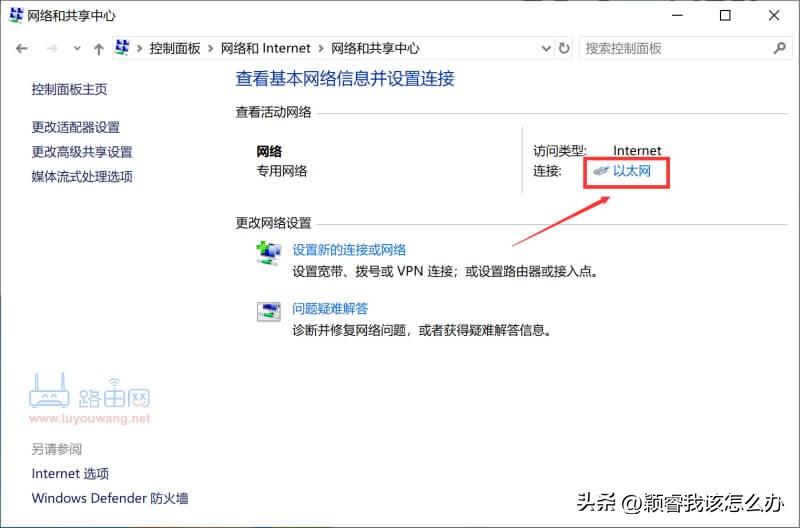Click the Ethernet plug icon
The width and height of the screenshot is (800, 528).
(x=601, y=171)
